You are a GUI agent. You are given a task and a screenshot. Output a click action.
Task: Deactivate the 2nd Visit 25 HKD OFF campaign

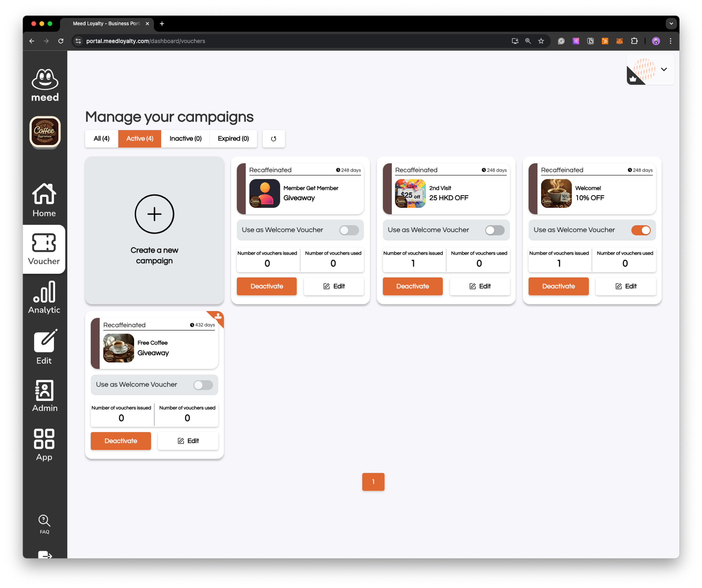[412, 286]
